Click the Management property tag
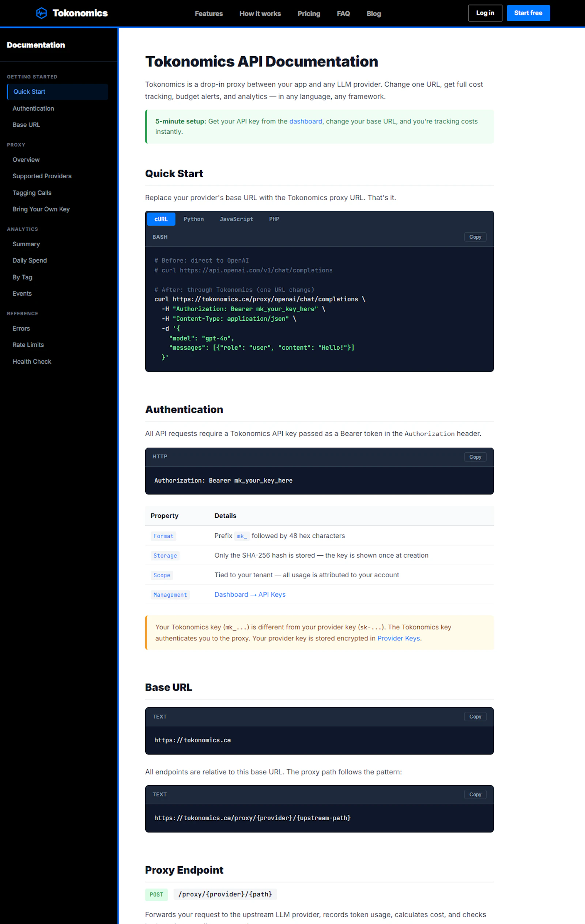The width and height of the screenshot is (585, 924). (x=170, y=595)
